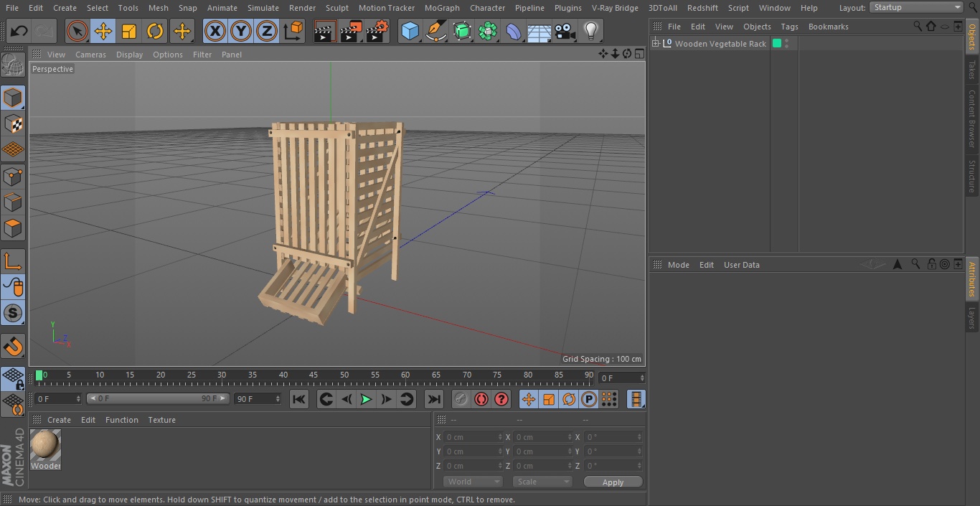Open Edit Render Settings icon
Viewport: 980px width, 506px height.
tap(377, 32)
